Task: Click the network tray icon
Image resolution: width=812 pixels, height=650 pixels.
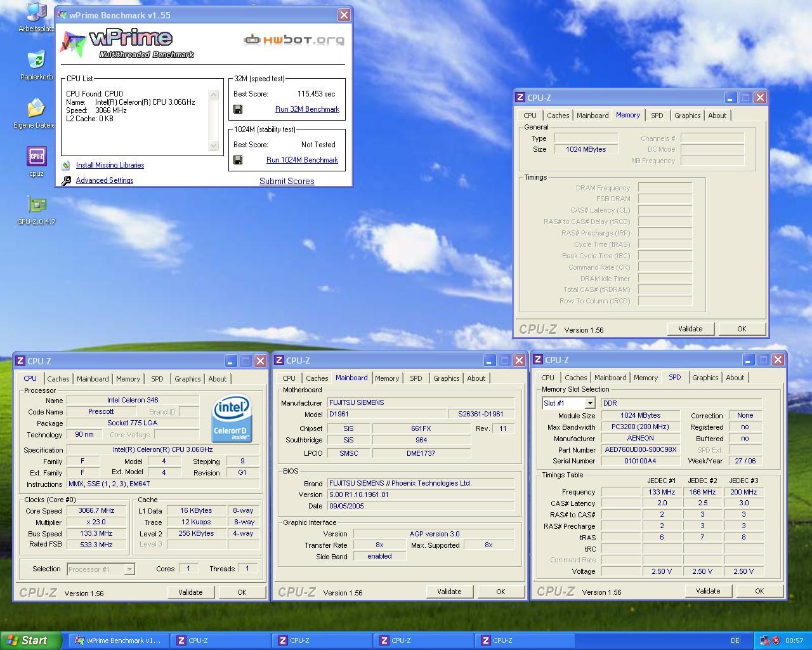Action: coord(764,640)
